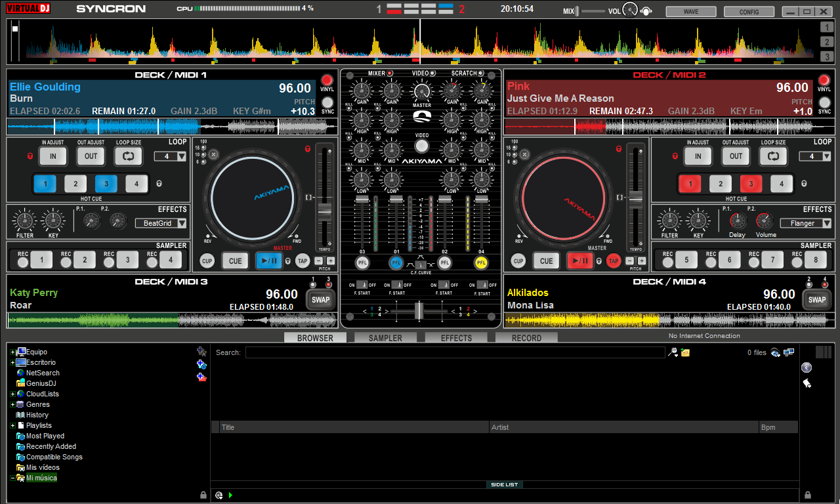
Task: Toggle the PFL on channel 02
Action: (x=445, y=262)
